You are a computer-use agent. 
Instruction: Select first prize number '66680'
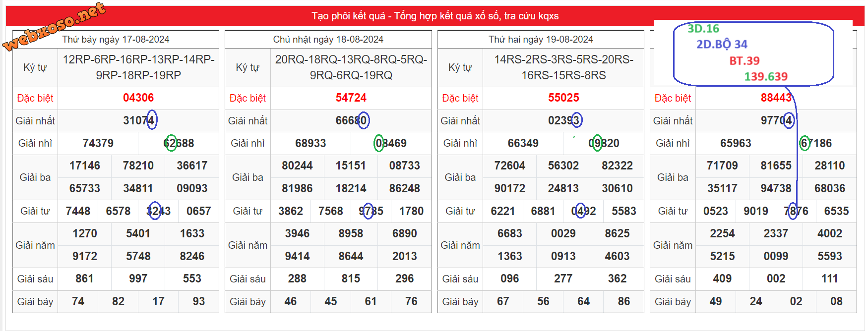(x=351, y=120)
